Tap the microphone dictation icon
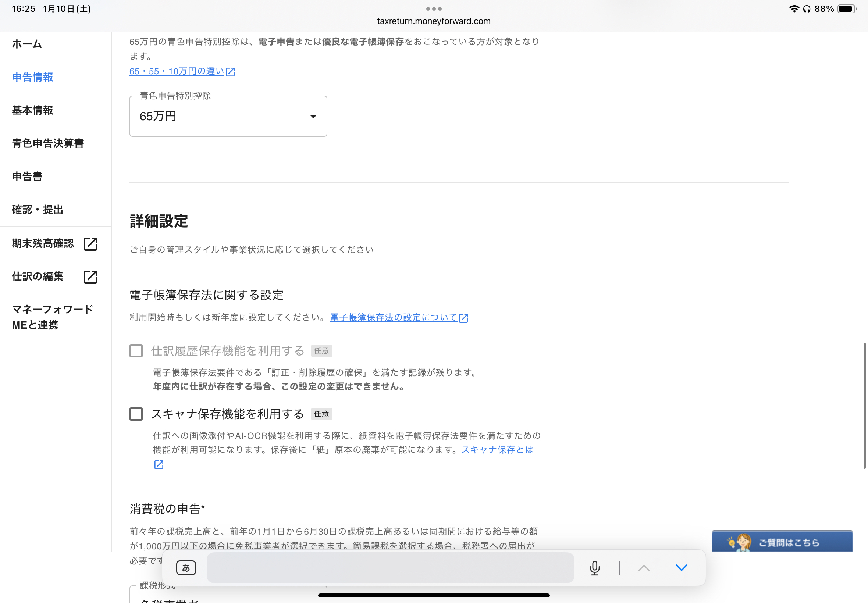 [x=594, y=568]
